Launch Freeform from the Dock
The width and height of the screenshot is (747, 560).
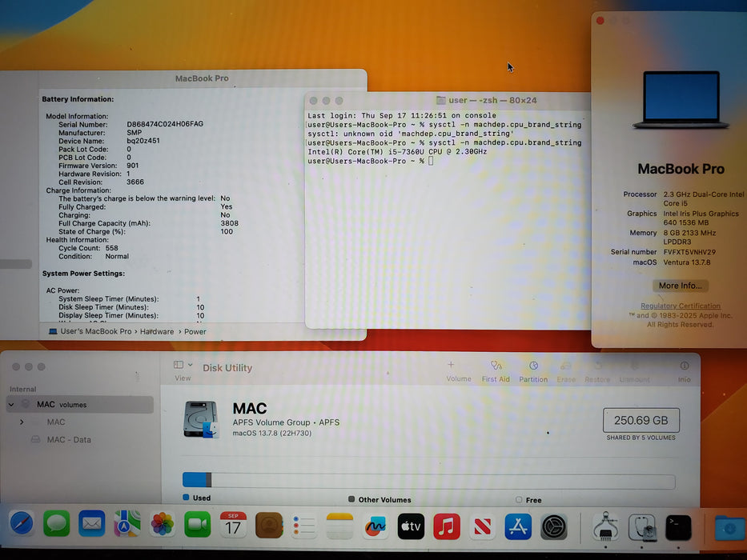pyautogui.click(x=376, y=526)
